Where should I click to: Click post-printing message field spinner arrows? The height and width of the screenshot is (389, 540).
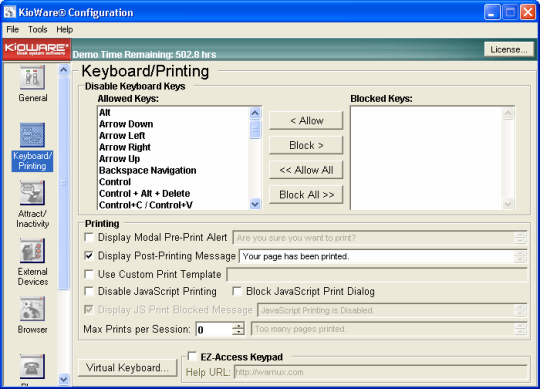point(520,256)
